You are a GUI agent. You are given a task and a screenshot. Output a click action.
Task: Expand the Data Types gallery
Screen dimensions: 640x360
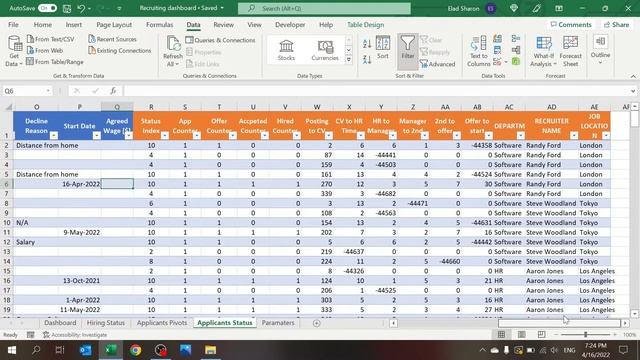click(x=349, y=60)
